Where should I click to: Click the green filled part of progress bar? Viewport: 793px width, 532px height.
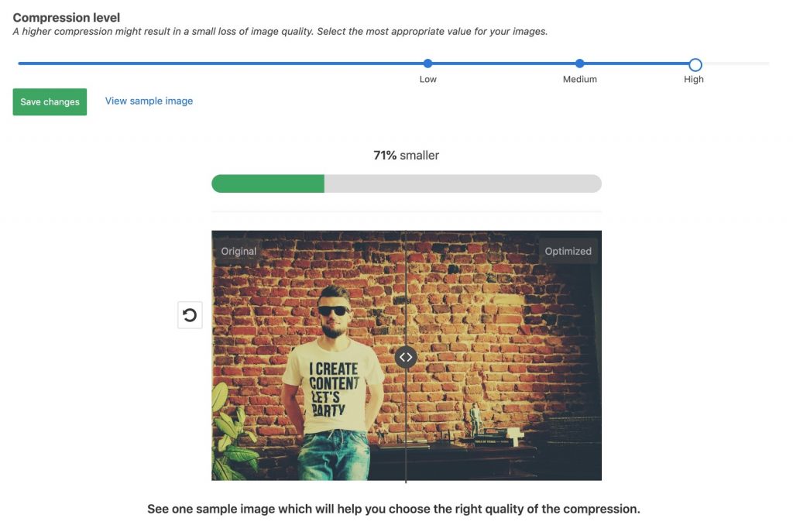(x=268, y=184)
